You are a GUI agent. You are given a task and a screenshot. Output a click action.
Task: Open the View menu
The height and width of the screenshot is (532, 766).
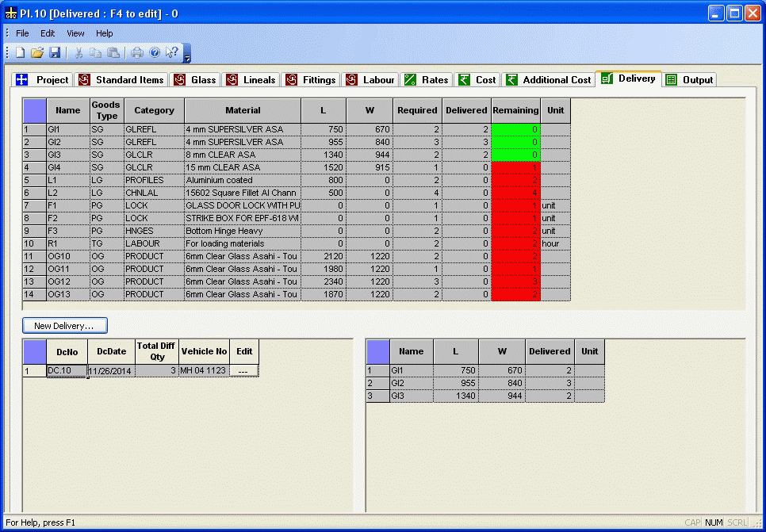tap(75, 33)
